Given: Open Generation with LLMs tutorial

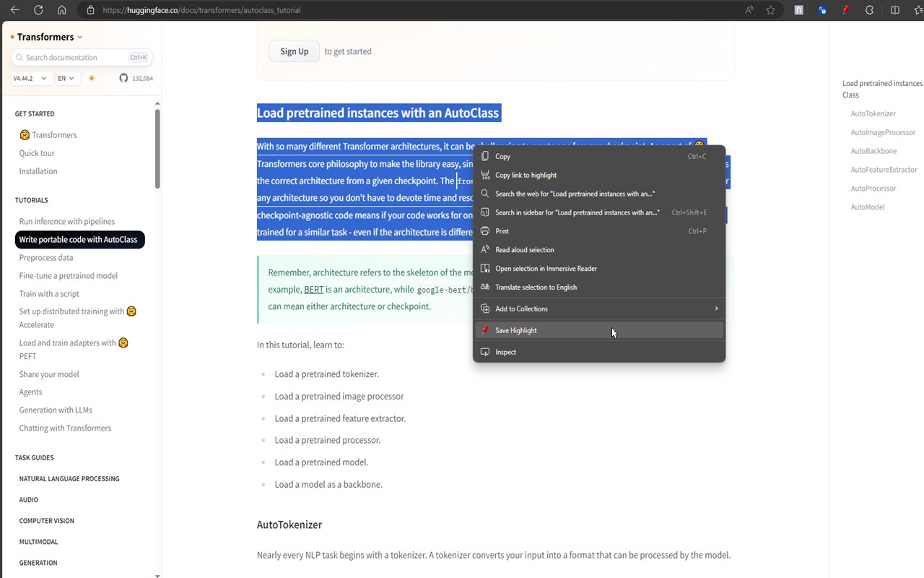Looking at the screenshot, I should coord(56,410).
